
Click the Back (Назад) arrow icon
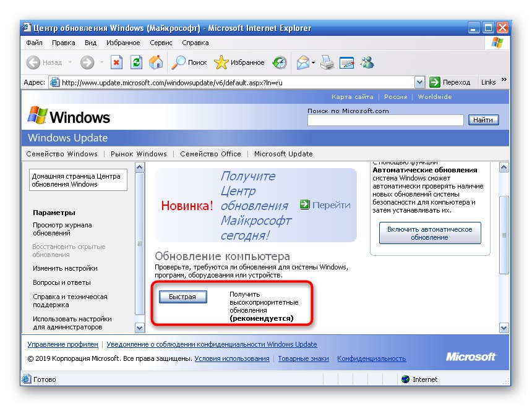(33, 62)
